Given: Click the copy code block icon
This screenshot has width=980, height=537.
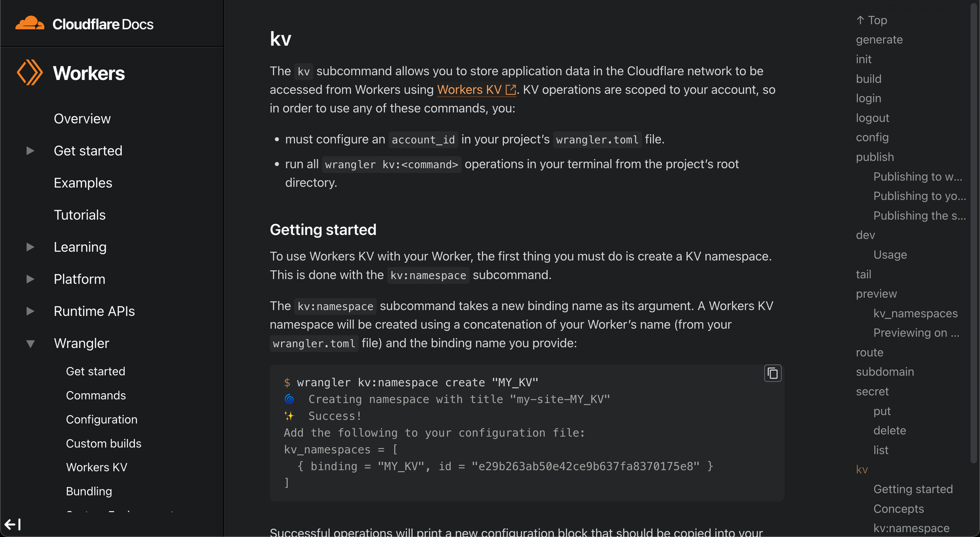Looking at the screenshot, I should (772, 373).
